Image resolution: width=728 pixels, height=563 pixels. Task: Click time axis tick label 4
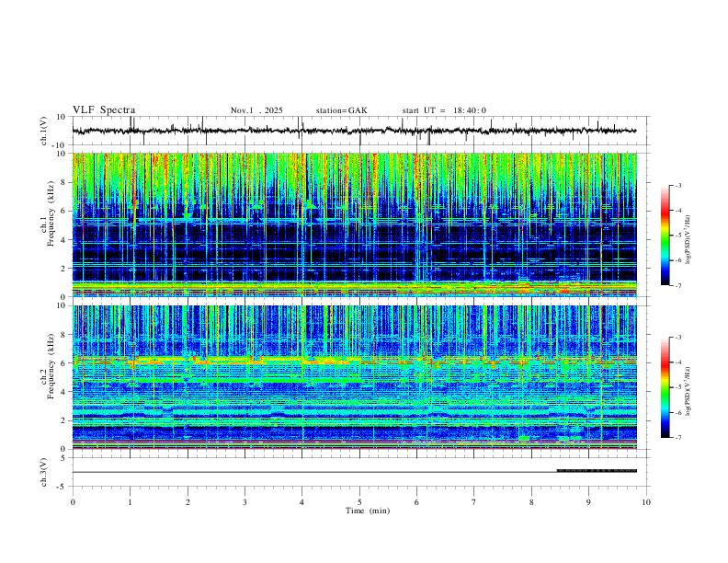[x=302, y=502]
